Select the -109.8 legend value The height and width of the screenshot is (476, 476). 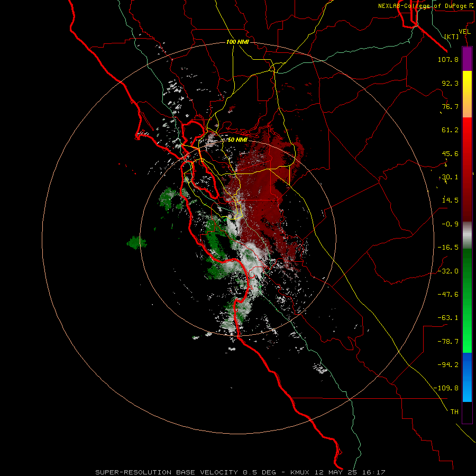coord(446,388)
